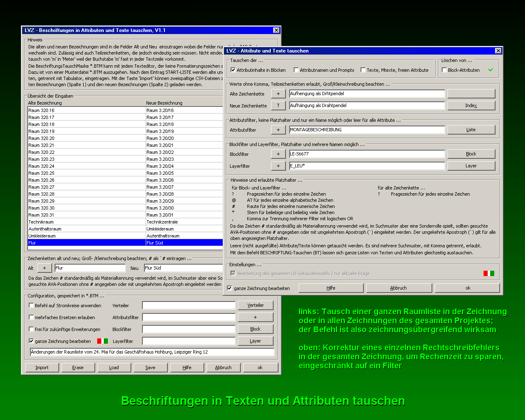525x420 pixels.
Task: Toggle Attributinhalte in Blöcken checkbox
Action: pyautogui.click(x=233, y=70)
